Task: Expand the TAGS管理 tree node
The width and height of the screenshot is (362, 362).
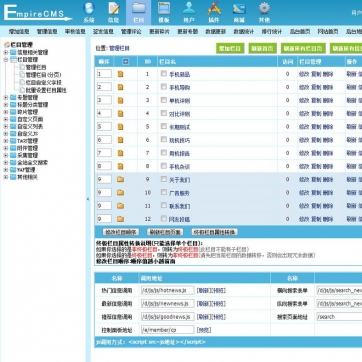Action: pos(6,141)
